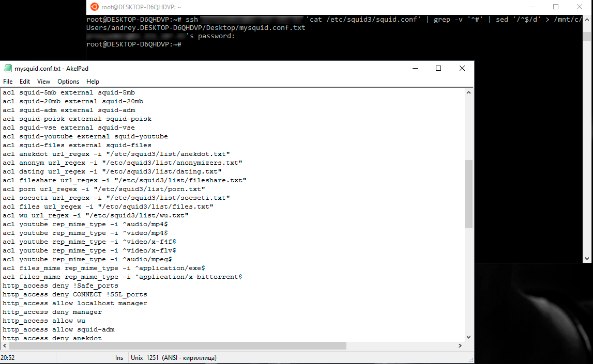Click the wu.txt url_regex line

click(96, 216)
